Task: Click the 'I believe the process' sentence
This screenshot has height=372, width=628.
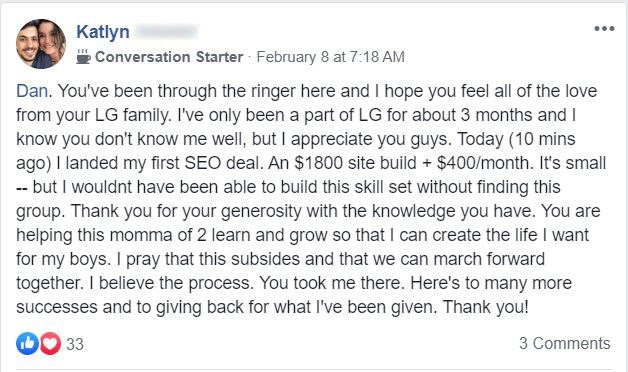Action: (x=171, y=283)
